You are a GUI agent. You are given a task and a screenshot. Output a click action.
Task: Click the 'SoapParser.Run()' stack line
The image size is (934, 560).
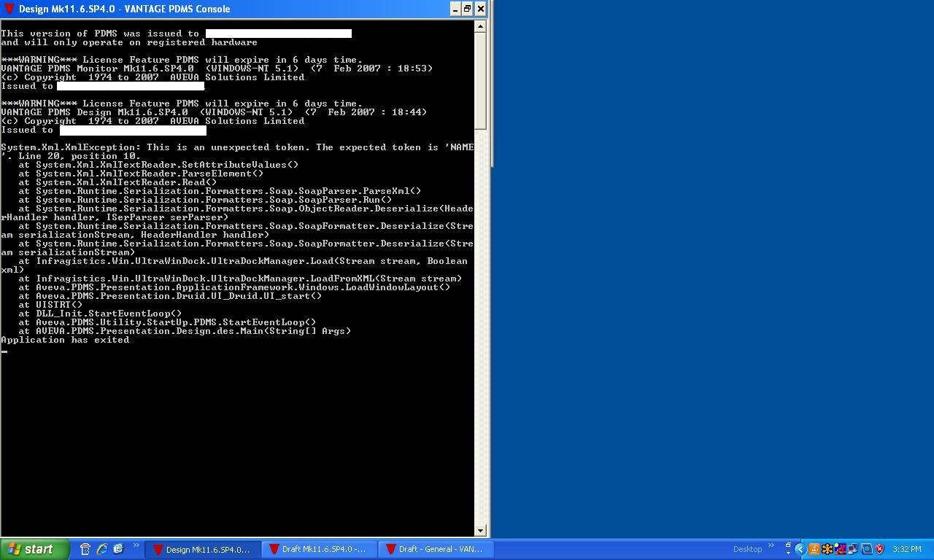(x=205, y=200)
